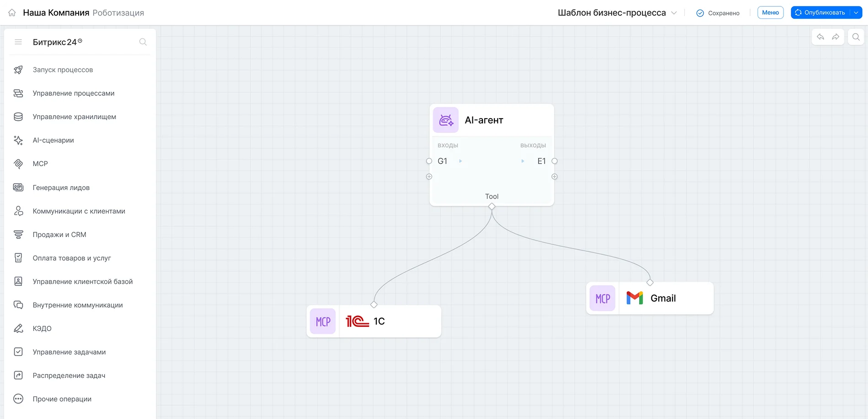Expand the Шаблон бизнес-процесса dropdown
This screenshot has width=868, height=419.
tap(674, 13)
